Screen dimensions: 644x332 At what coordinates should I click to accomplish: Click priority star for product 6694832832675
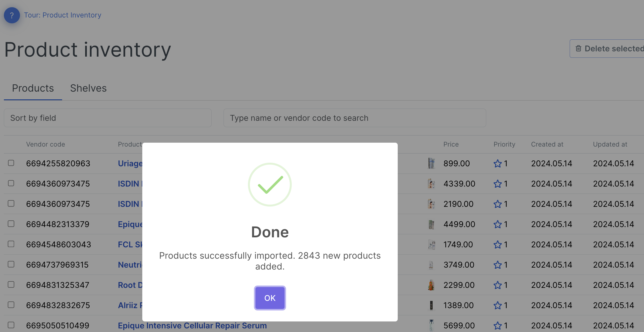click(498, 305)
